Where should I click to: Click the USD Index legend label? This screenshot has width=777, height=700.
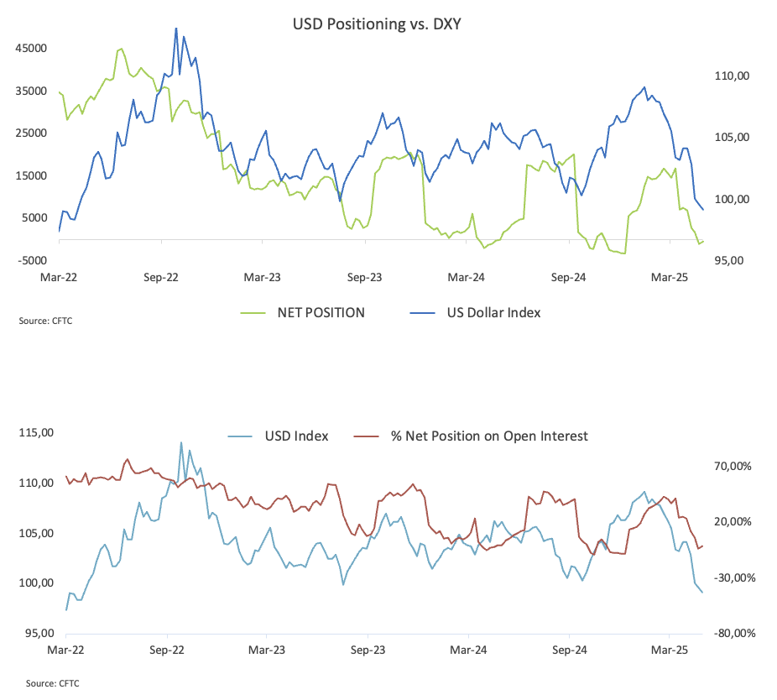(296, 436)
